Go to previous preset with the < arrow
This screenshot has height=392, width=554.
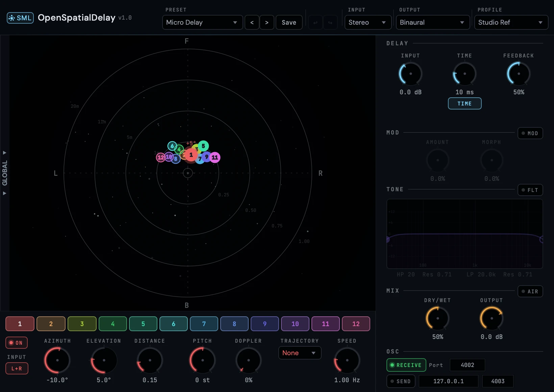coord(252,22)
